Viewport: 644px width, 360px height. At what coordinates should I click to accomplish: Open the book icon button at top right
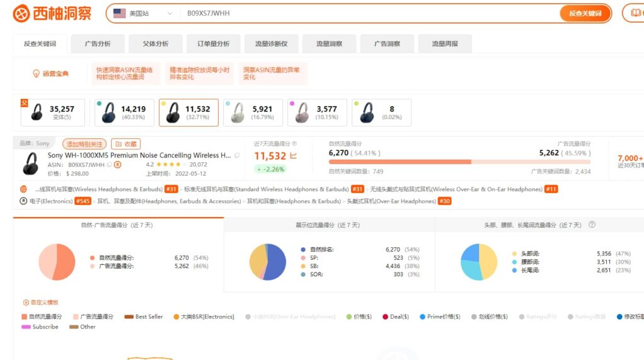(x=635, y=13)
